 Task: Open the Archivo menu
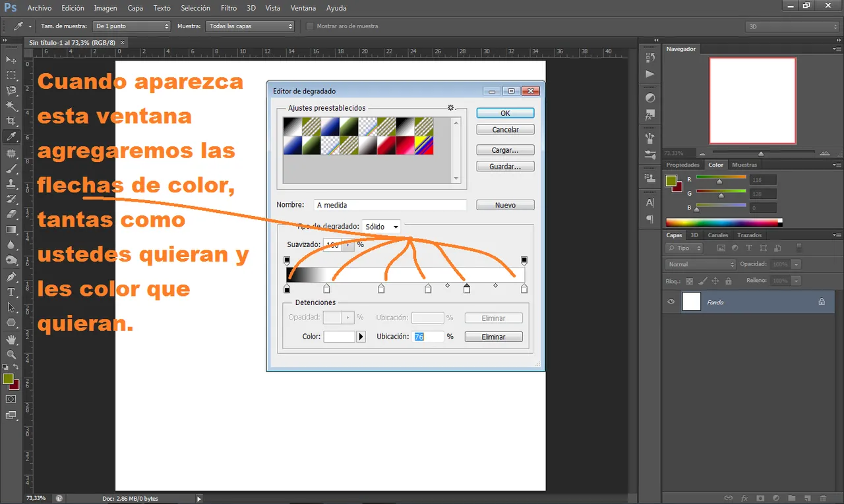[40, 8]
